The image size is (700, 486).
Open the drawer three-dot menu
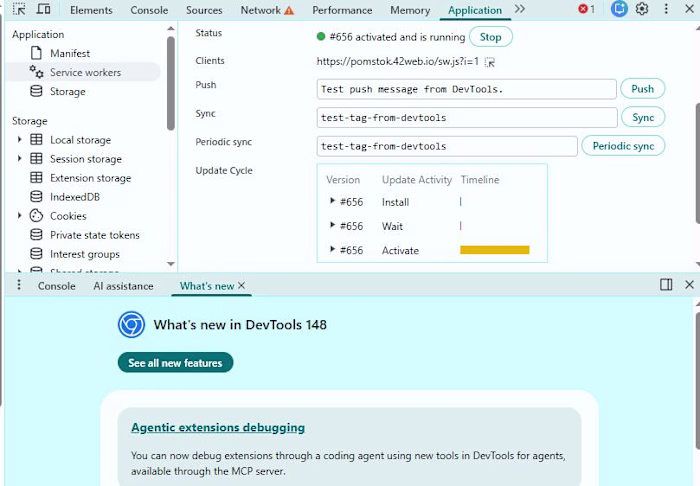[19, 285]
